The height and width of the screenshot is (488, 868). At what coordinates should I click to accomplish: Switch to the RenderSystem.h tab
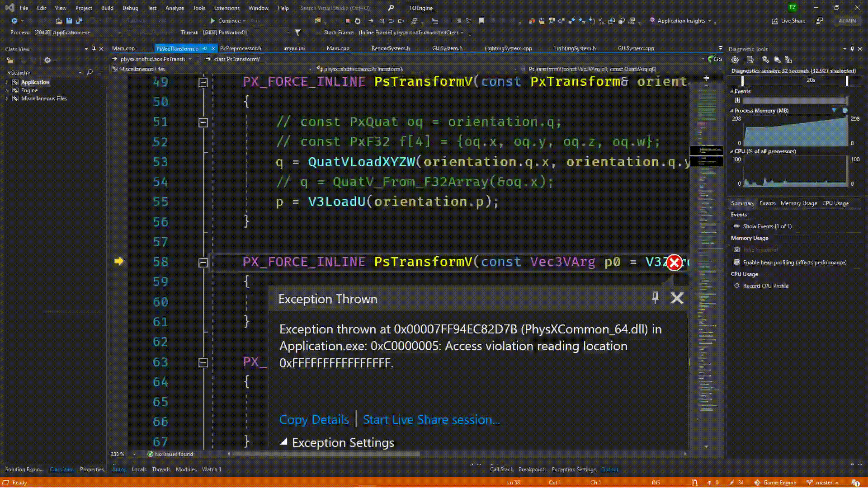pyautogui.click(x=390, y=48)
